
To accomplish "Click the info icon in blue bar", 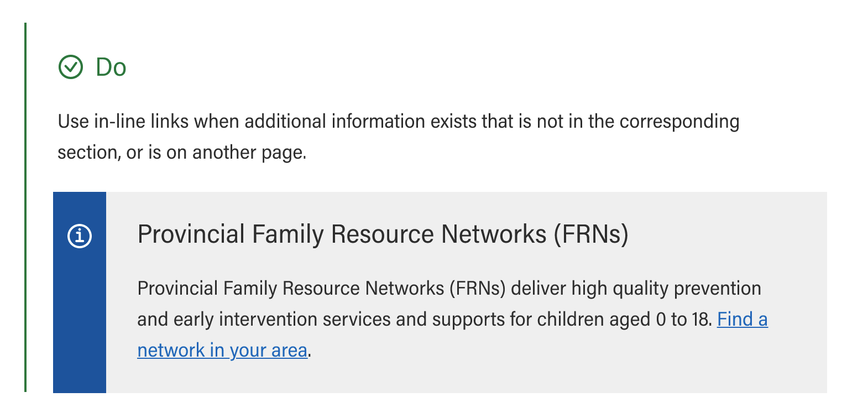I will pos(80,236).
